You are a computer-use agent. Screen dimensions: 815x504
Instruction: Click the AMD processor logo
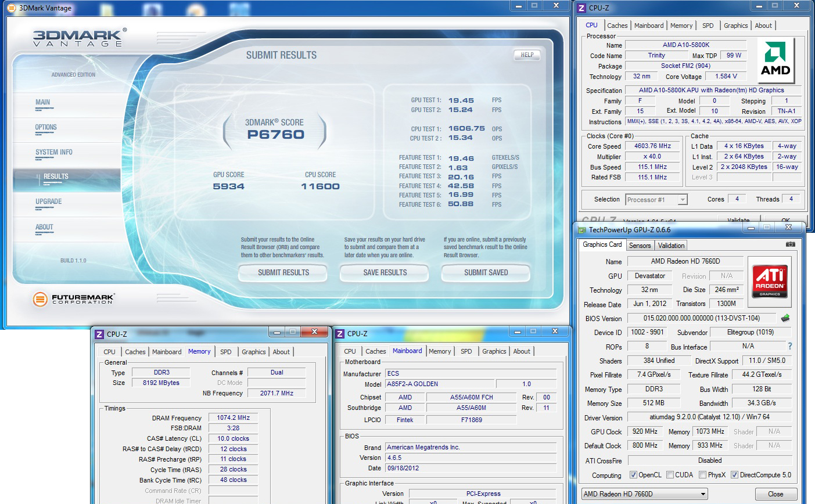tap(775, 59)
